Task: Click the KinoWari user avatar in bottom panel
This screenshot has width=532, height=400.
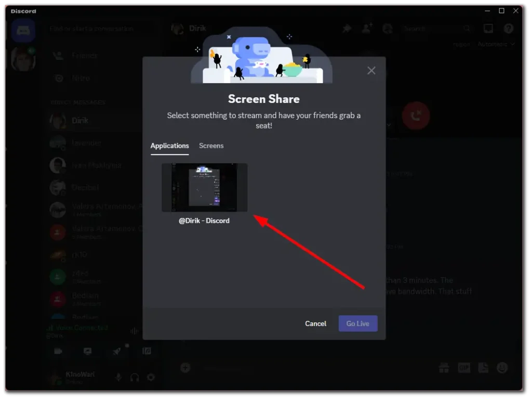Action: tap(55, 377)
